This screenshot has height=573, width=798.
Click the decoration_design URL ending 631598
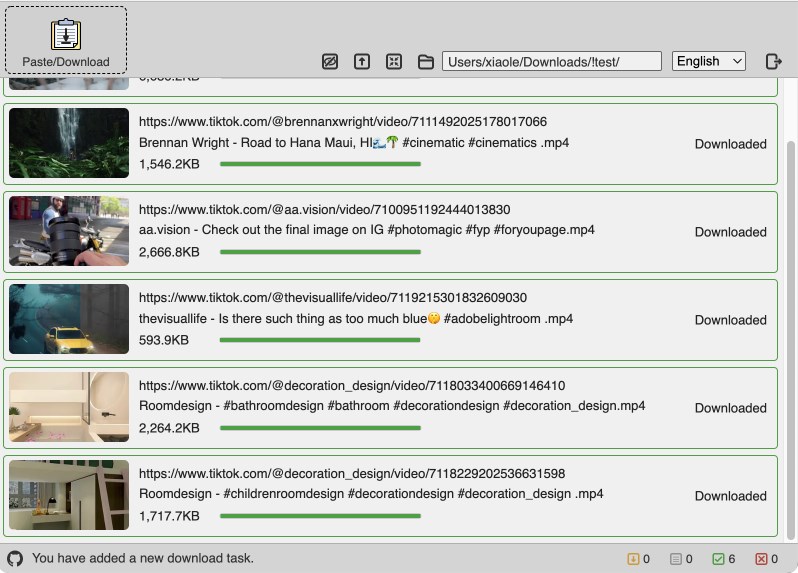click(352, 474)
